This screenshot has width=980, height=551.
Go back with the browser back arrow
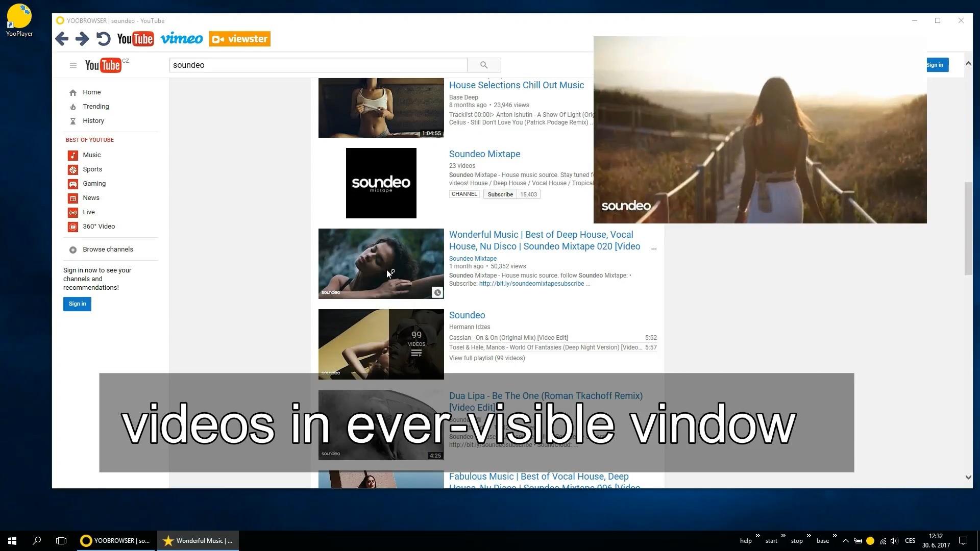click(62, 39)
